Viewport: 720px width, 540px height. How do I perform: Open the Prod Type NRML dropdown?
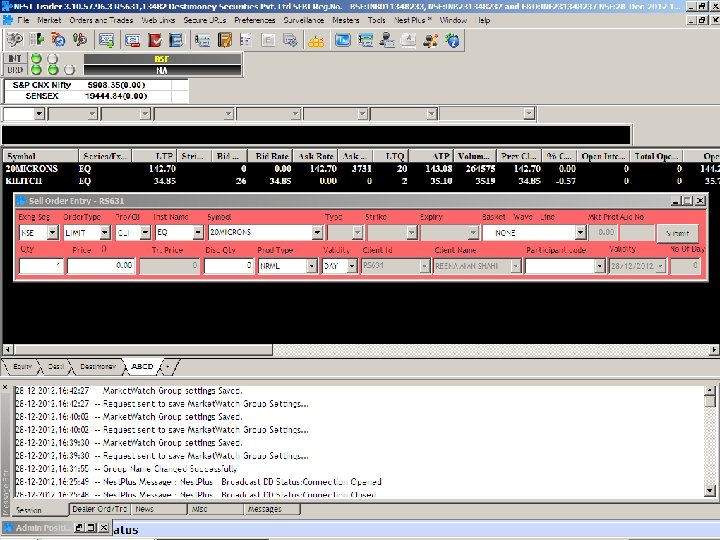click(312, 266)
